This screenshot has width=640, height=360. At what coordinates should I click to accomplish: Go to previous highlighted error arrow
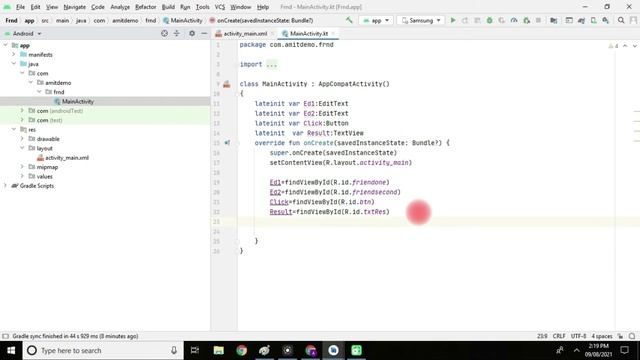click(625, 46)
